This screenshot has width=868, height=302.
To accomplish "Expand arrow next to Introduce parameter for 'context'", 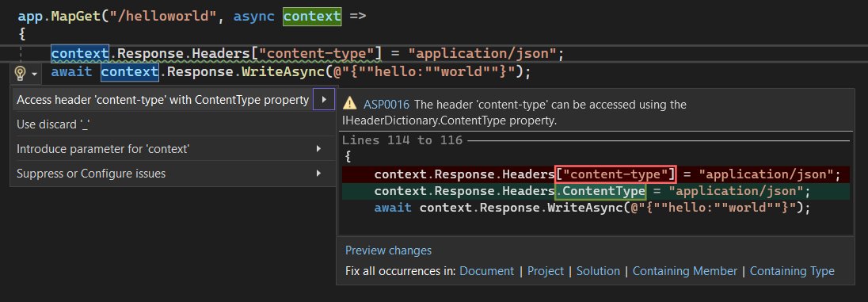I will click(x=318, y=148).
